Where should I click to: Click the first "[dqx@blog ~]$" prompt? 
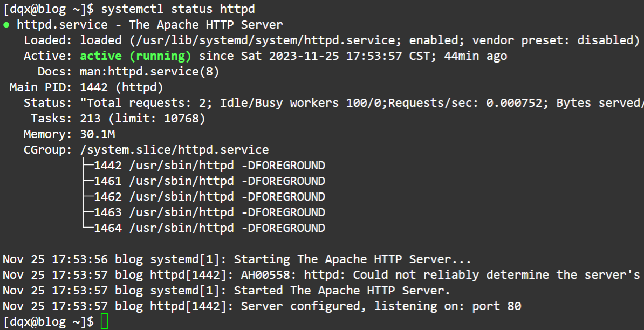[49, 9]
